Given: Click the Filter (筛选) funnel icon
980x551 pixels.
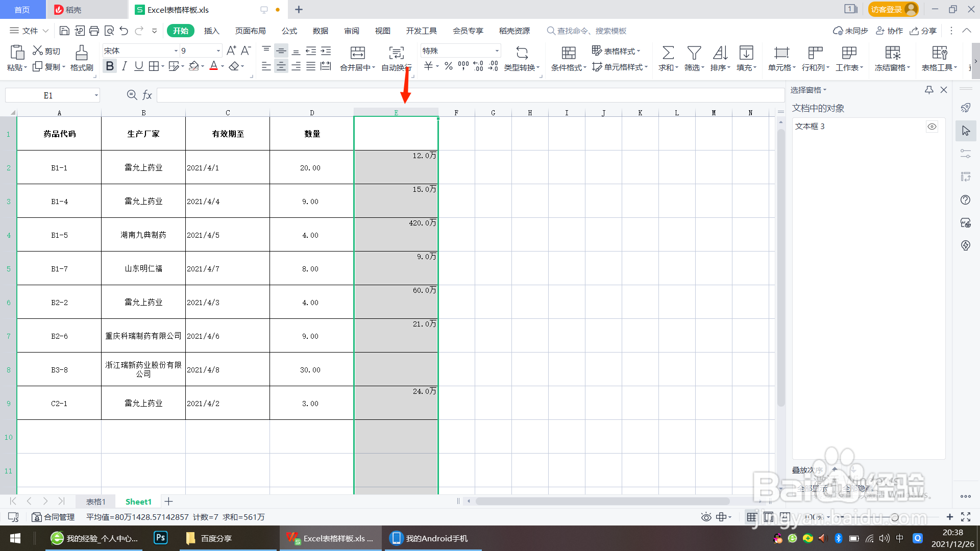Looking at the screenshot, I should pyautogui.click(x=694, y=53).
